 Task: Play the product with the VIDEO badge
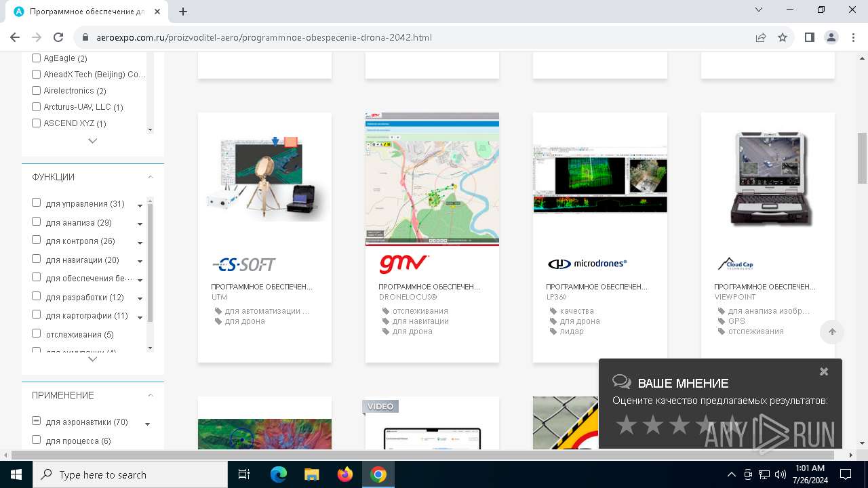click(432, 424)
